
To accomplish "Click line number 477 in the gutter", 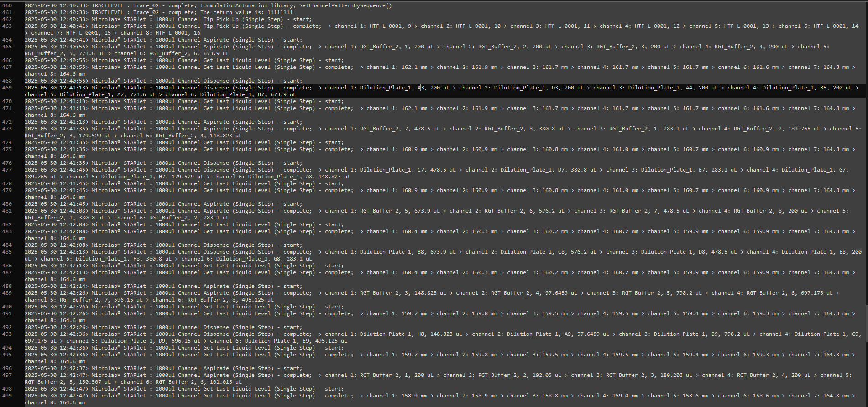I will (7, 170).
